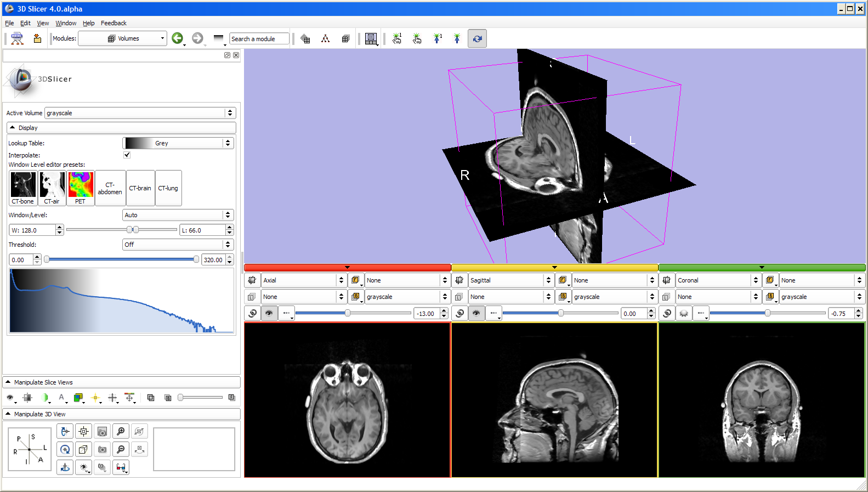Click the MRML load scene icon
868x492 pixels.
(17, 38)
